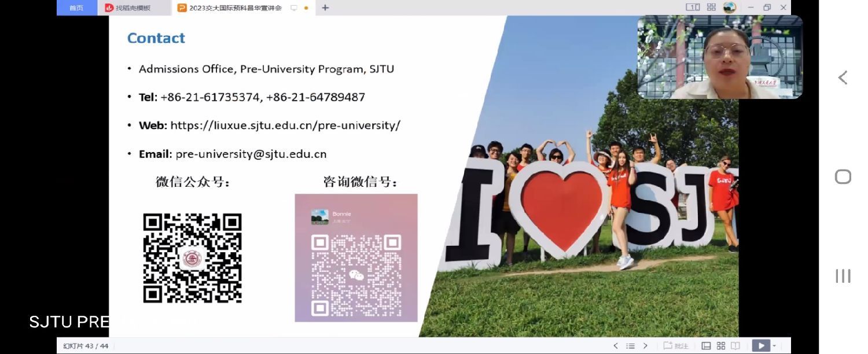Switch to reading view mode

tap(735, 346)
